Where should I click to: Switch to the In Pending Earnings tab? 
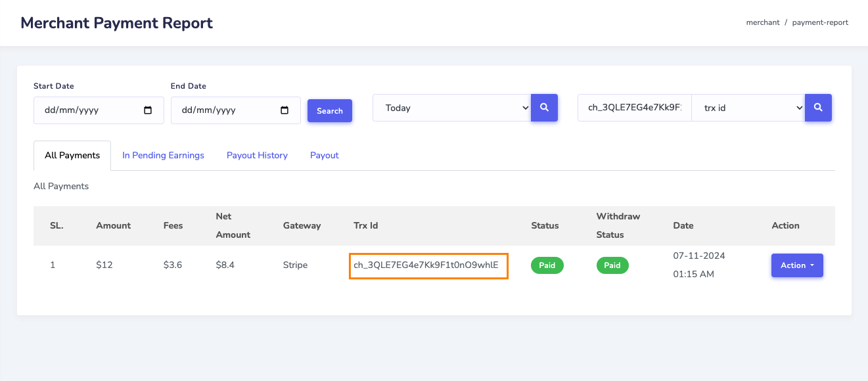(x=163, y=156)
